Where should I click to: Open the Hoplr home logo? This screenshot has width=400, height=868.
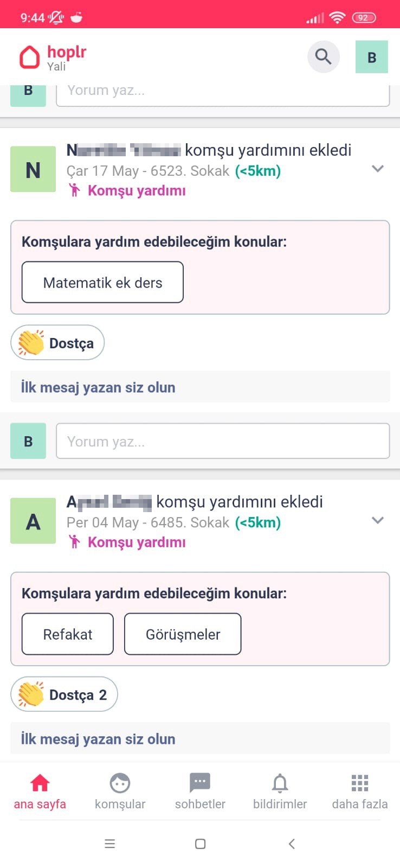coord(53,58)
